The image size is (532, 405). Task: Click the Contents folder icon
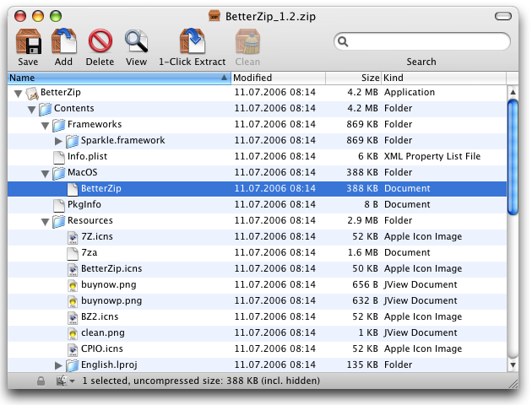(x=45, y=109)
